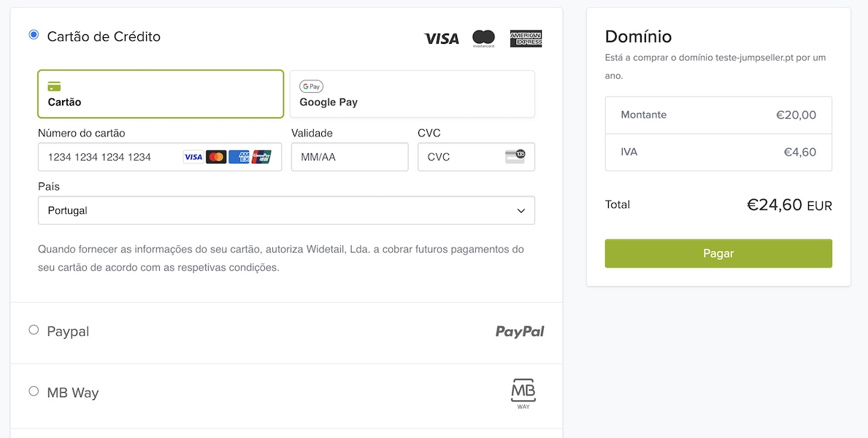Click the PayPal logo
The width and height of the screenshot is (868, 438).
click(x=520, y=331)
